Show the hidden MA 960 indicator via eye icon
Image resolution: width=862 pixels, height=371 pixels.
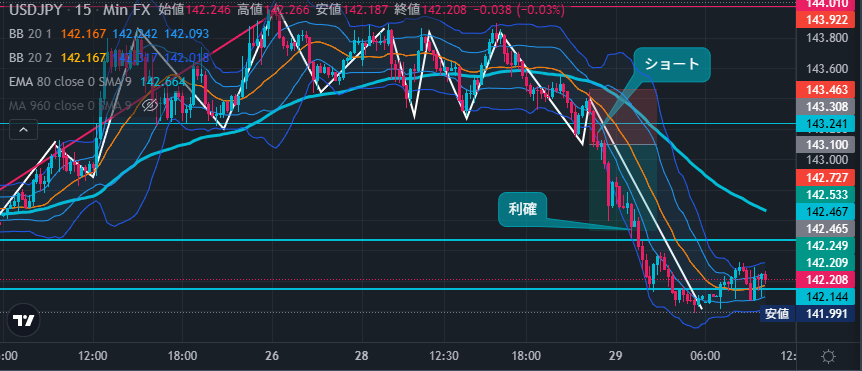pos(149,105)
